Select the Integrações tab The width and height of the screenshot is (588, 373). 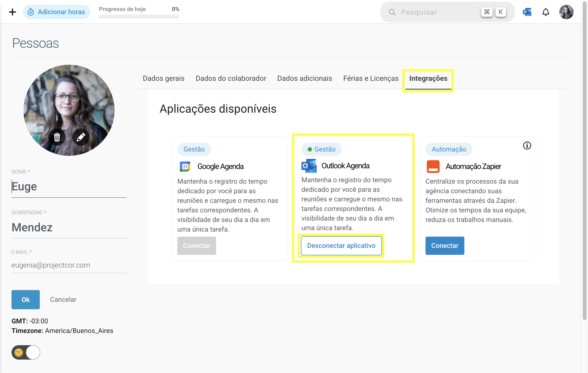(x=428, y=78)
